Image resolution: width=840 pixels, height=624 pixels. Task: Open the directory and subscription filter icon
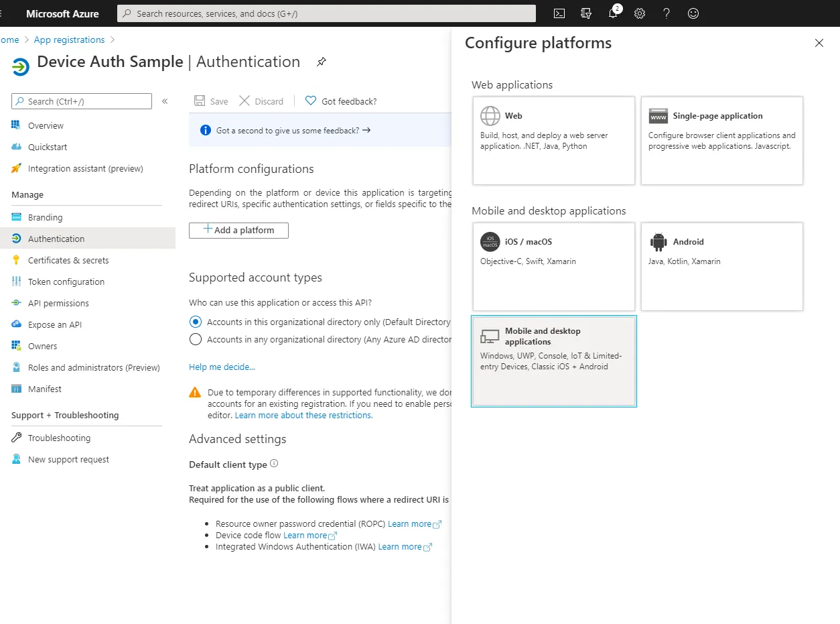pos(586,13)
